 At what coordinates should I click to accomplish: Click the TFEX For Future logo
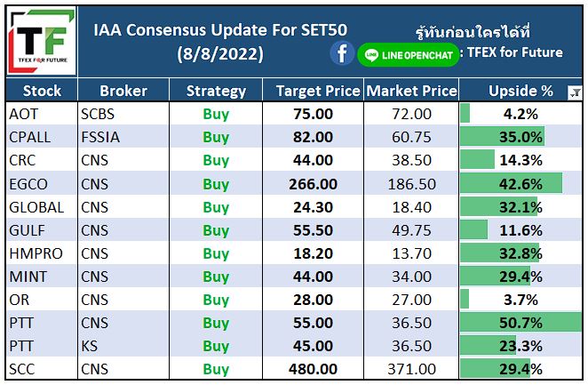[x=42, y=41]
